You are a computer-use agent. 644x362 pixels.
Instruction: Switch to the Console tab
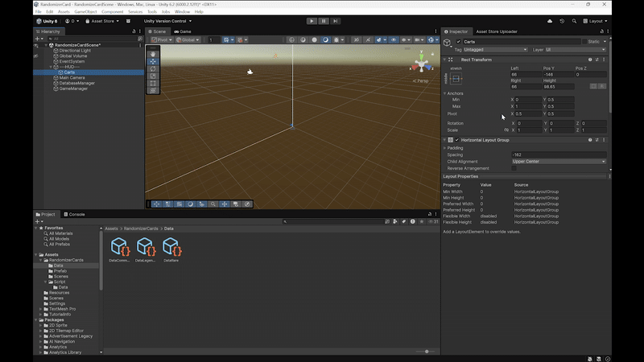(x=76, y=214)
